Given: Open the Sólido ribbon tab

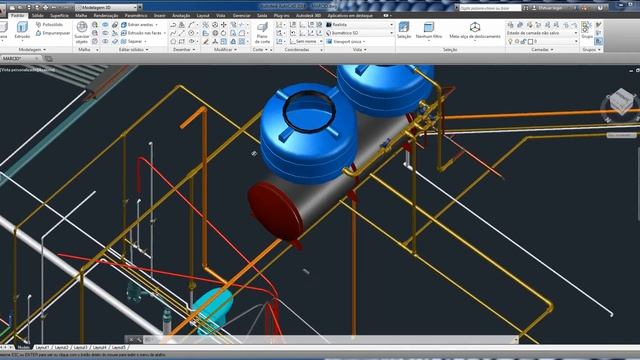Looking at the screenshot, I should click(38, 16).
